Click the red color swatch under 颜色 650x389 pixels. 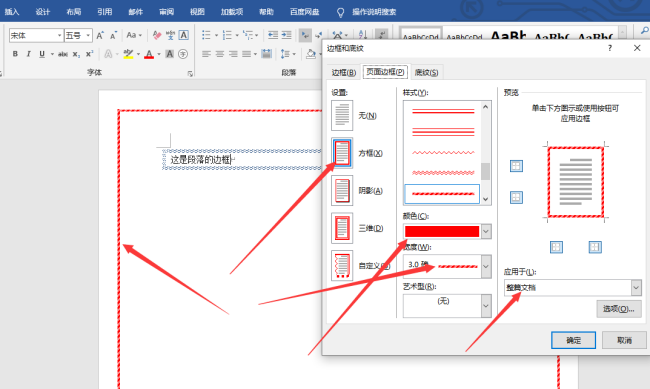pyautogui.click(x=442, y=231)
